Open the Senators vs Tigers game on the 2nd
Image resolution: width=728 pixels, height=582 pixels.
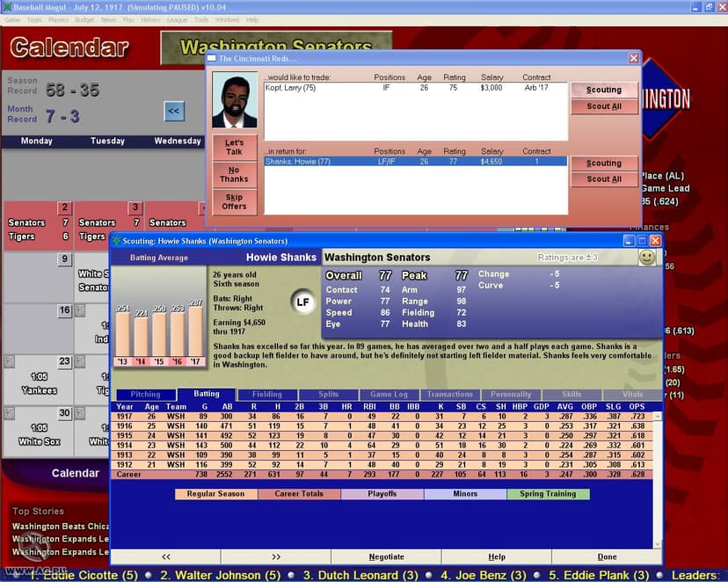39,226
